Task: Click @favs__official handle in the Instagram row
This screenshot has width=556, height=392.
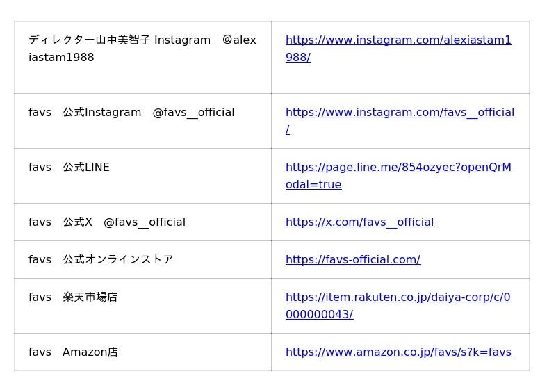Action: coord(193,113)
